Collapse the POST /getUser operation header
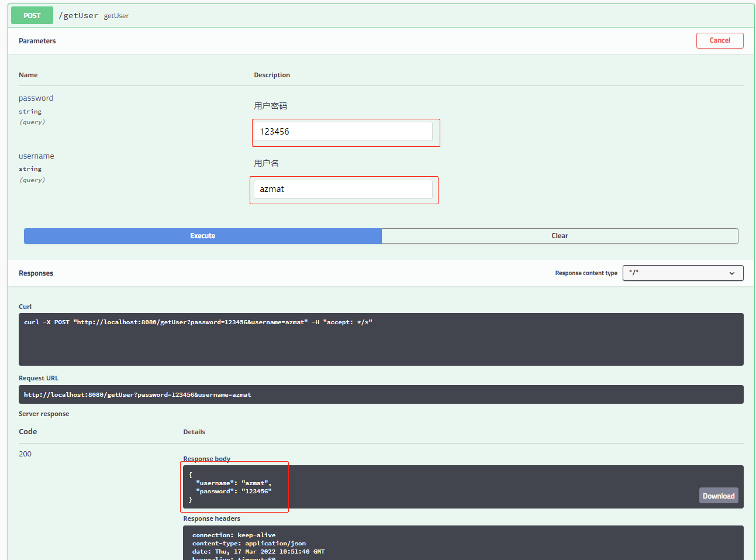The image size is (756, 560). point(381,16)
